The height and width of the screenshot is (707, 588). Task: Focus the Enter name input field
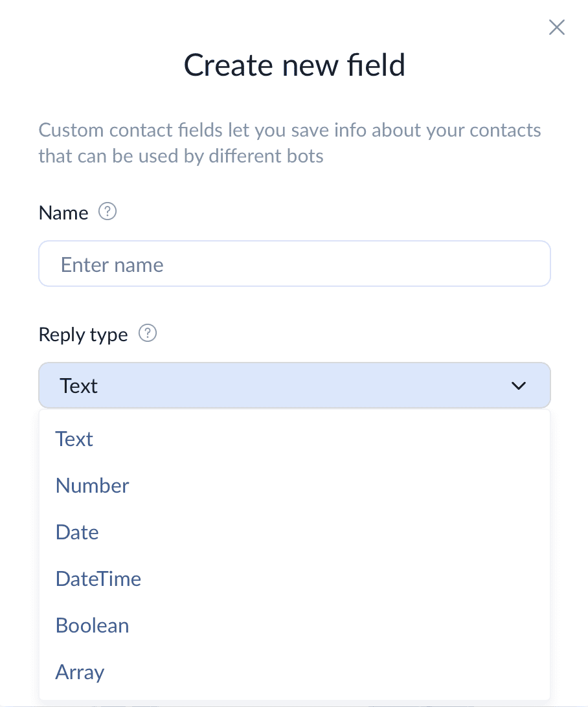pyautogui.click(x=295, y=264)
